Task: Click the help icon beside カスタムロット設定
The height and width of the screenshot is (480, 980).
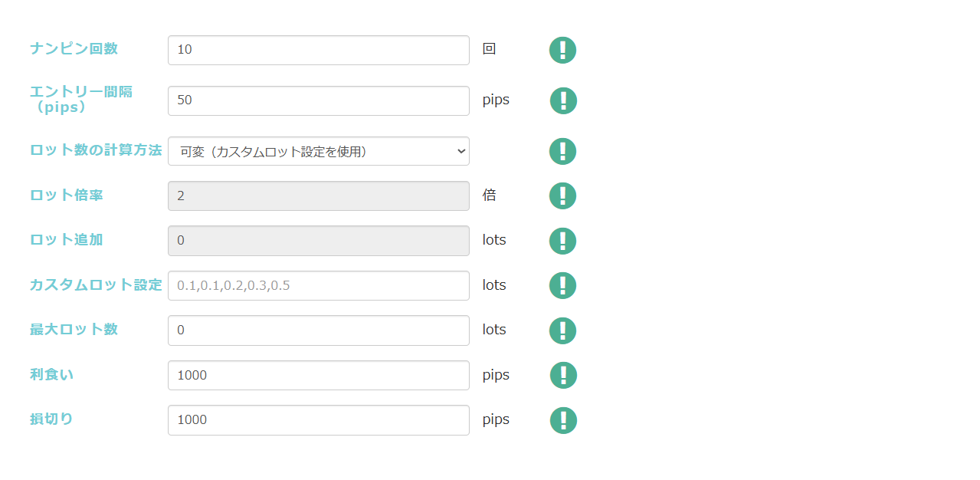Action: point(562,285)
